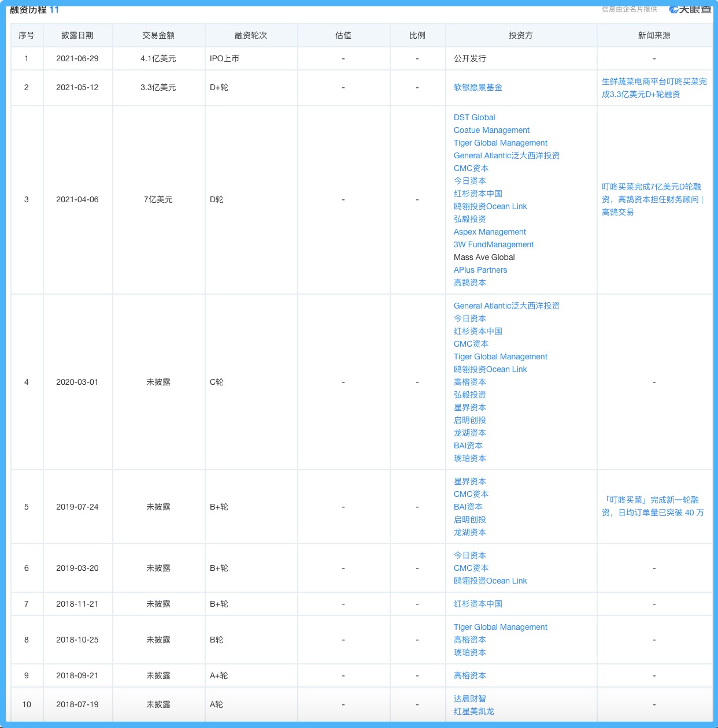The image size is (718, 728).
Task: Click 鸥翎投资Ocean Link in the 2019-03-20 row
Action: (490, 581)
